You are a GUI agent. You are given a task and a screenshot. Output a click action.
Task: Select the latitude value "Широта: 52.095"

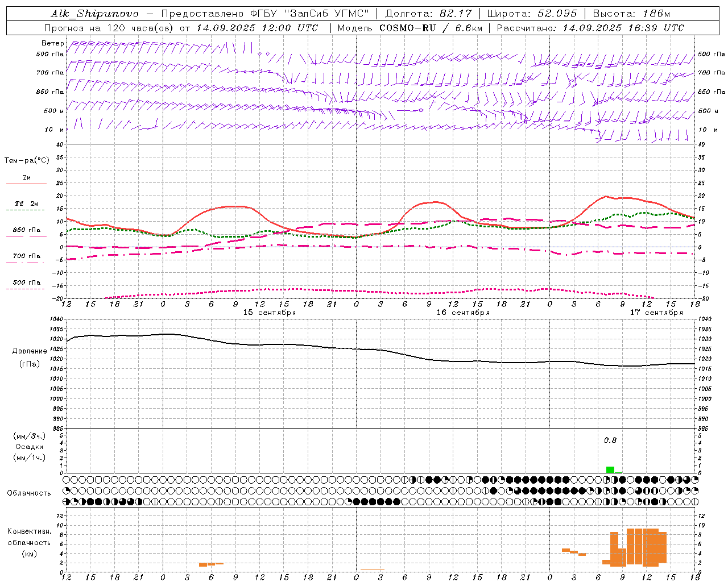532,14
